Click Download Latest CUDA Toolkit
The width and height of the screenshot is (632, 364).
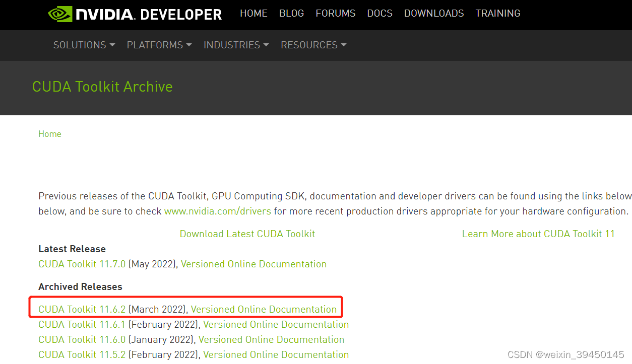pyautogui.click(x=247, y=234)
